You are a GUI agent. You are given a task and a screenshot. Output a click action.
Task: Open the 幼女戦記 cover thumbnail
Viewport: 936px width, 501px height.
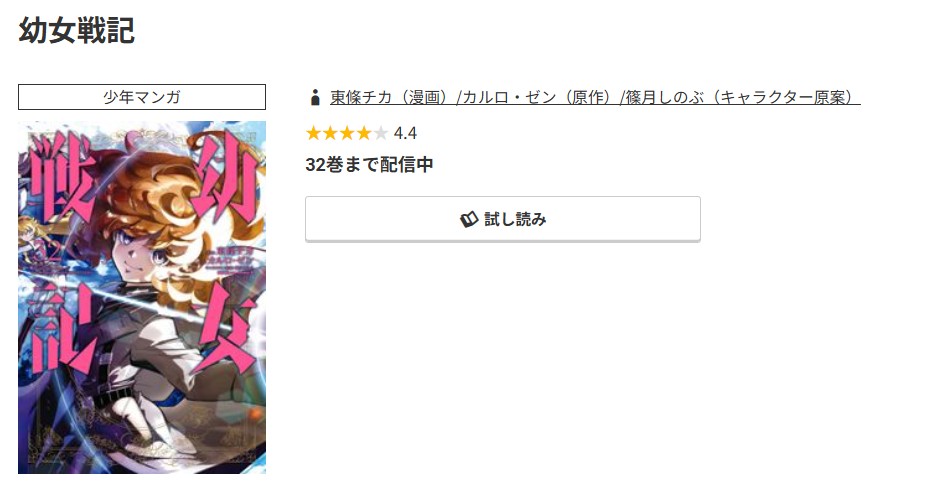tap(142, 297)
